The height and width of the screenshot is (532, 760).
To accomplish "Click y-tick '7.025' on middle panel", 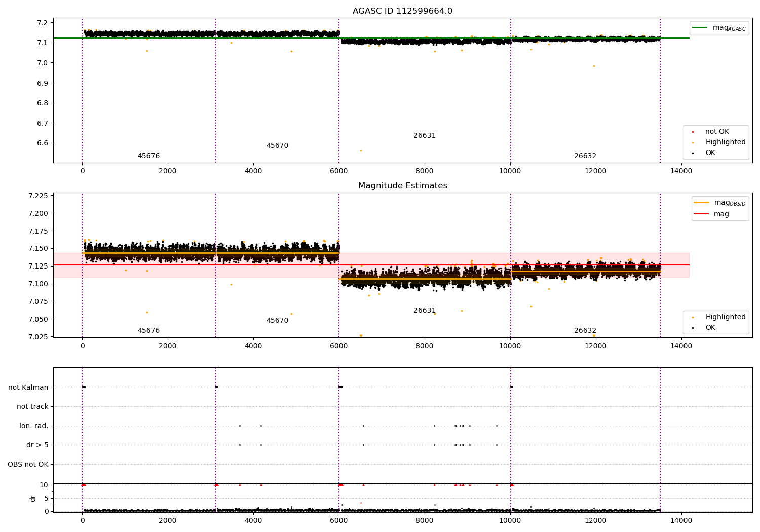I will [39, 337].
